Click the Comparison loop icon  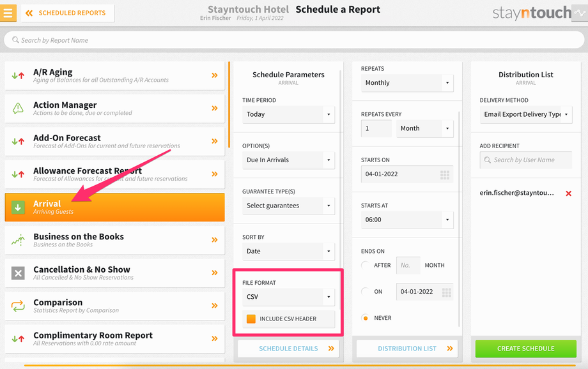click(x=18, y=306)
